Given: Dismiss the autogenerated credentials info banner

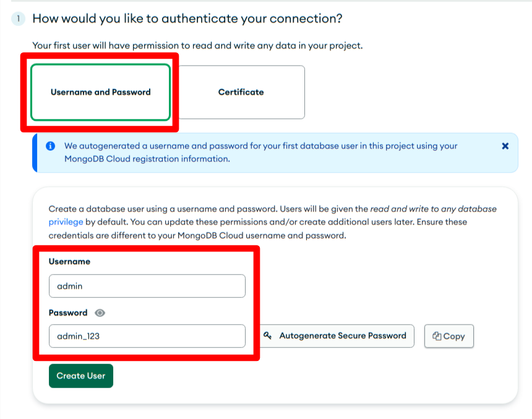Looking at the screenshot, I should tap(505, 146).
